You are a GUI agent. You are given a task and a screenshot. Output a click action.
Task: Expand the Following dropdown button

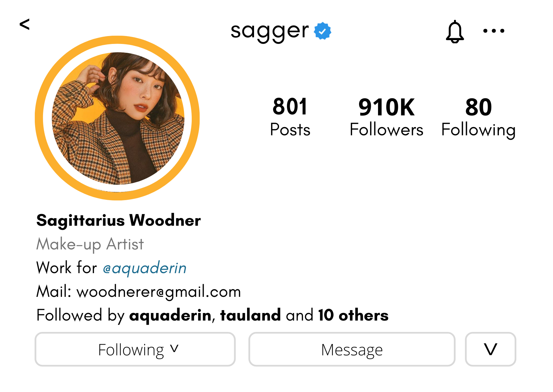tap(135, 349)
